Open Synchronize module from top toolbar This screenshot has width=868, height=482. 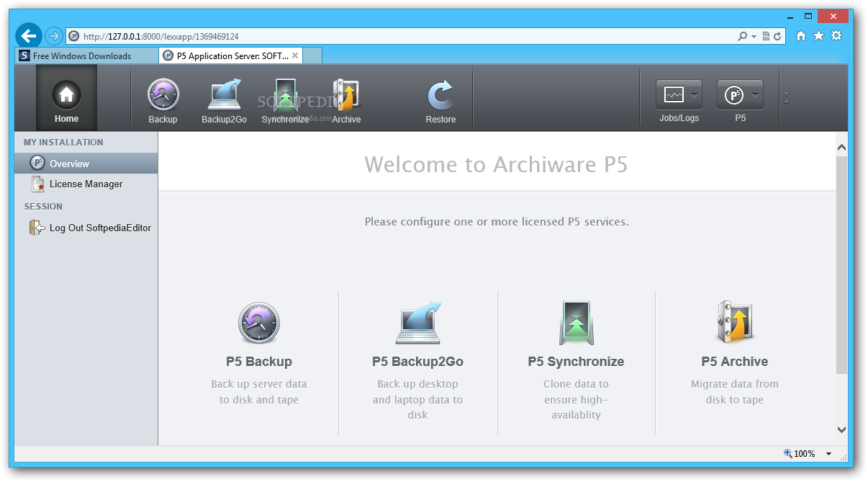tap(285, 101)
